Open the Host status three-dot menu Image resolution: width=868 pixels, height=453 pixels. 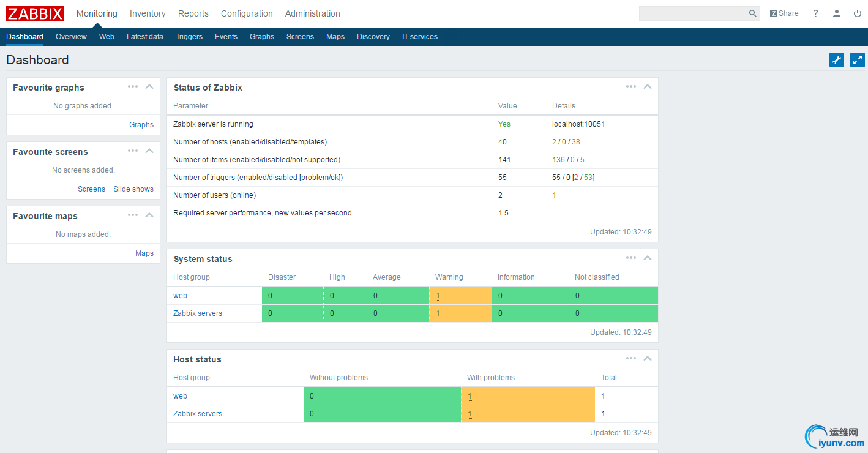coord(631,358)
